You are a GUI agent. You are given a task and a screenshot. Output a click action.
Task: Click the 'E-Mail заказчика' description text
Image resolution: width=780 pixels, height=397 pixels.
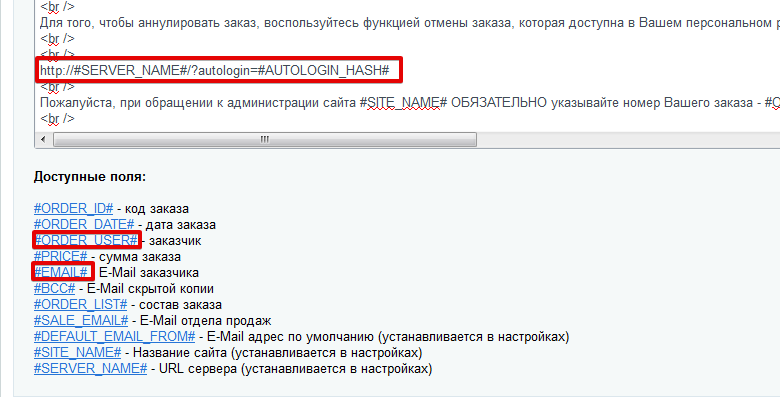click(149, 273)
